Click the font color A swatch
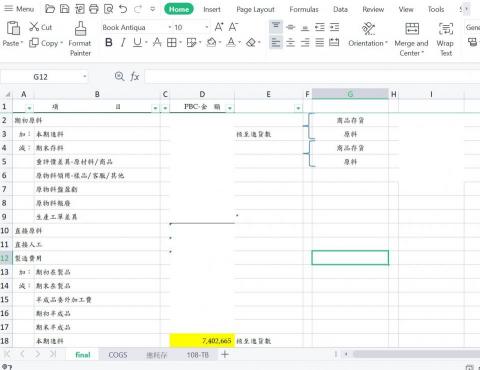Screen dimensions: 480x370 (231, 43)
